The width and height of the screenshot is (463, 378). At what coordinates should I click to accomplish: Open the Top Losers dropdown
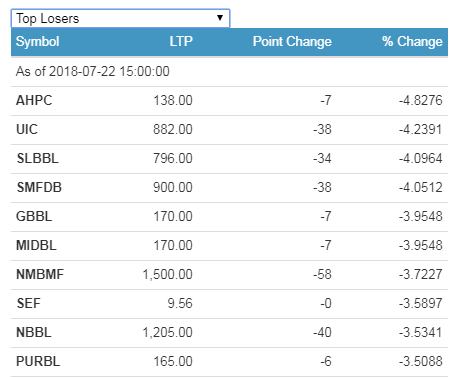pos(120,18)
